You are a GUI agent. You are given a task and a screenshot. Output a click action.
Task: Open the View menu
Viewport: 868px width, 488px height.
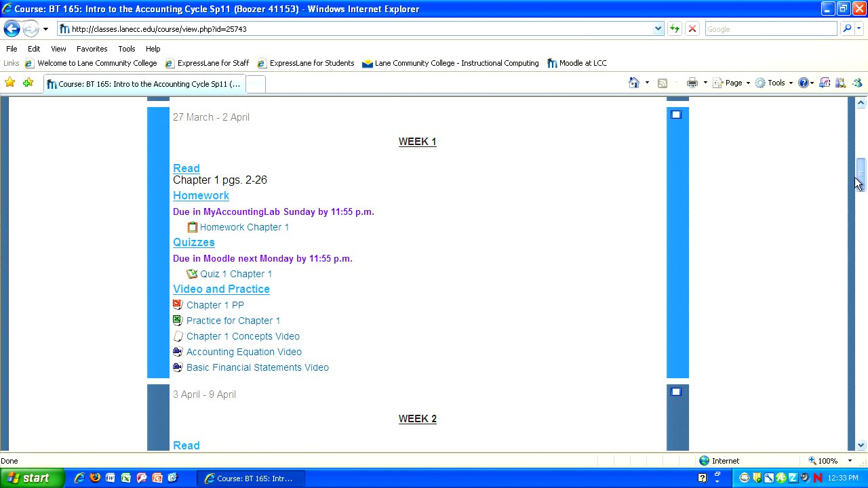(58, 49)
